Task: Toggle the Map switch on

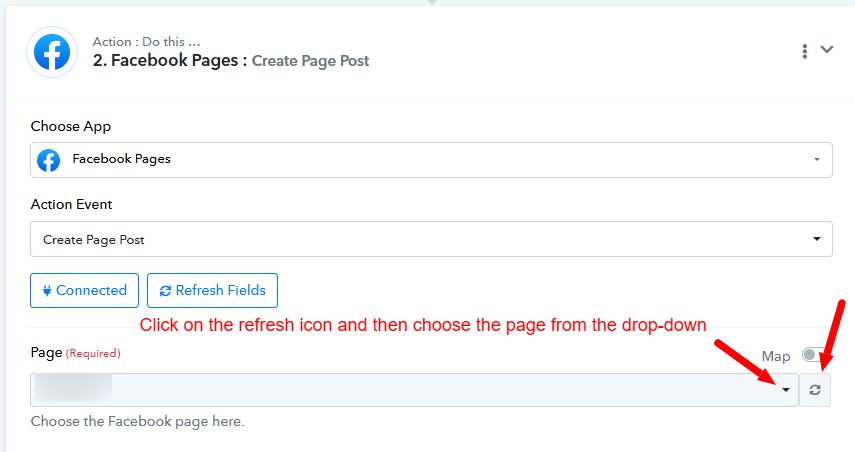Action: 812,355
